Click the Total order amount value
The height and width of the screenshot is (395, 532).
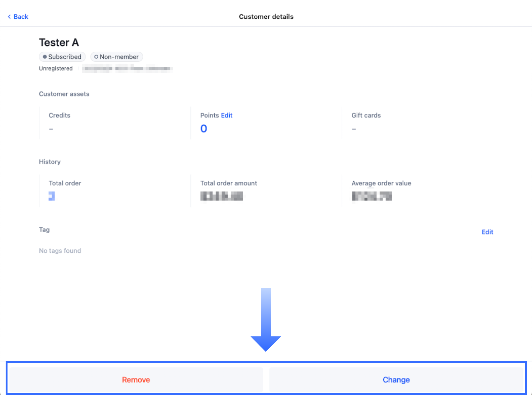tap(222, 196)
